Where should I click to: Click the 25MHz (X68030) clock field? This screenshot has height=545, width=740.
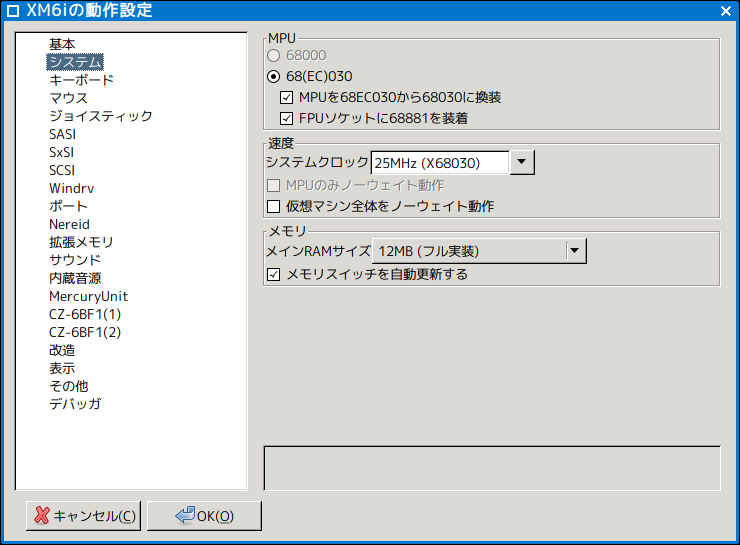point(440,163)
